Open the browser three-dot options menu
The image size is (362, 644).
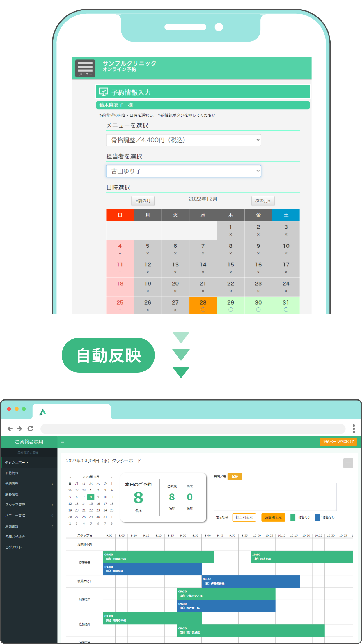click(x=354, y=429)
